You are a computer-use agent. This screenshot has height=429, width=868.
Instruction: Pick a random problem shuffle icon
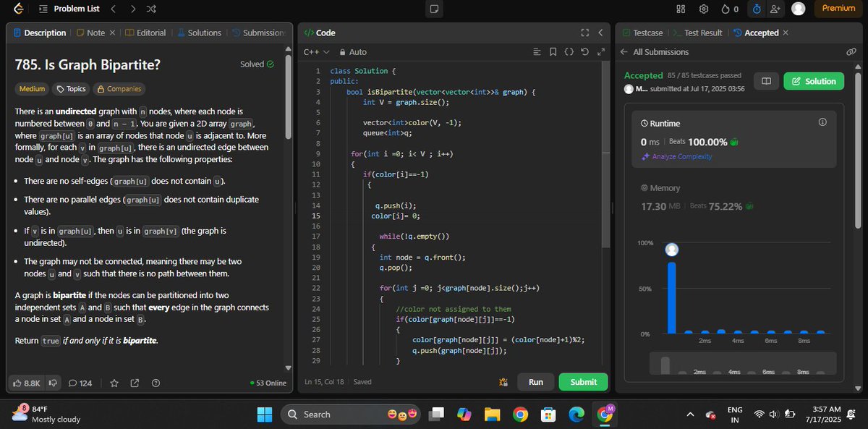[150, 9]
